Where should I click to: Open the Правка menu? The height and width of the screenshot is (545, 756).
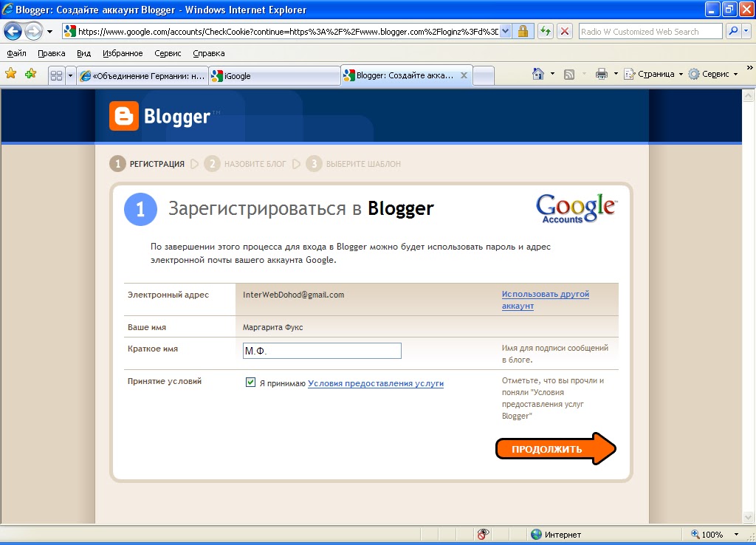tap(52, 53)
